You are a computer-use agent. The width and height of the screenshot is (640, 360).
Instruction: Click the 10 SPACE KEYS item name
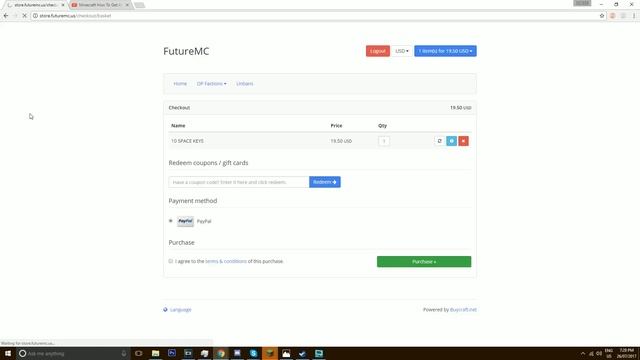tap(187, 141)
